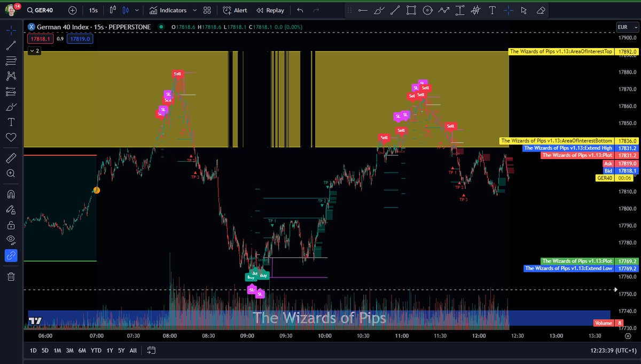Select the ruler Measure tool
This screenshot has width=641, height=364.
11,158
